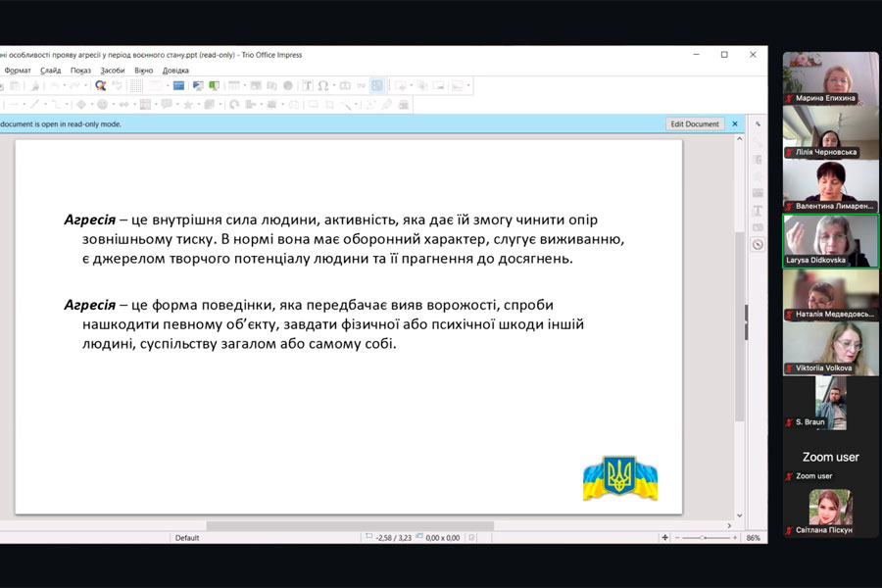Click the Insert Text Box icon
Screen dimensions: 882x588
click(308, 86)
